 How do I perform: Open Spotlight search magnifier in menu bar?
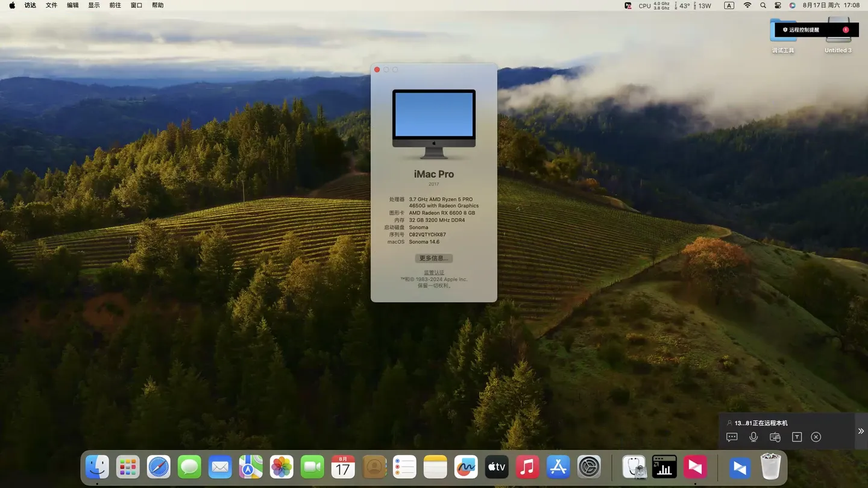[x=763, y=5]
